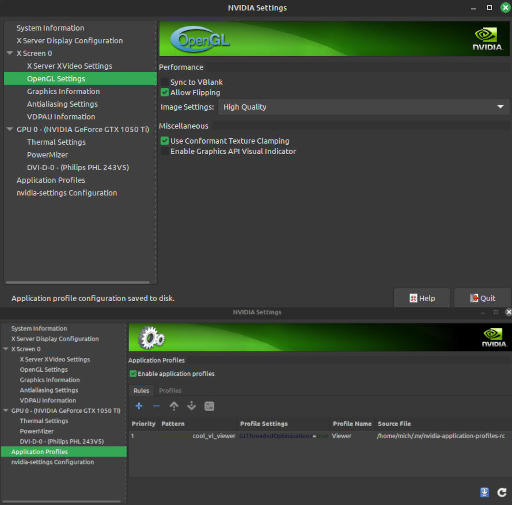Click NVIDIA logo in lower window banner
The height and width of the screenshot is (505, 512).
494,337
